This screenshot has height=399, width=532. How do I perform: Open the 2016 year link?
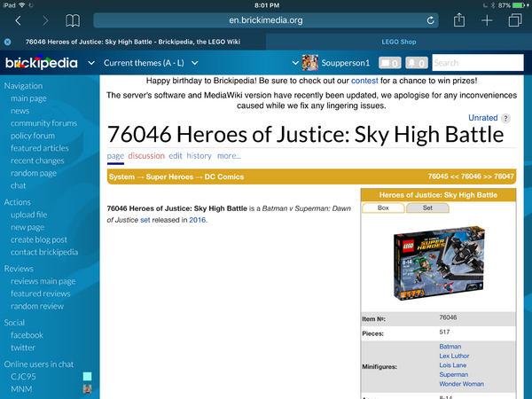tap(197, 220)
